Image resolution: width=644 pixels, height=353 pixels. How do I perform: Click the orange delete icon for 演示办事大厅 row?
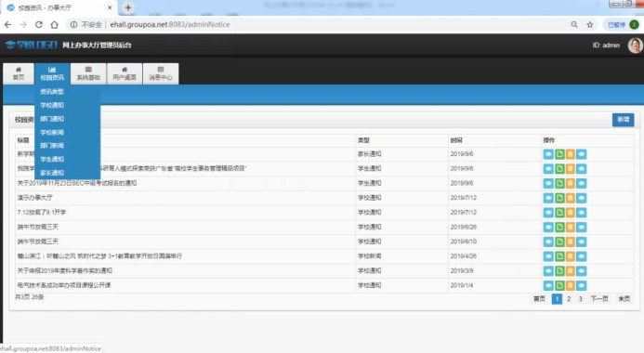[570, 198]
